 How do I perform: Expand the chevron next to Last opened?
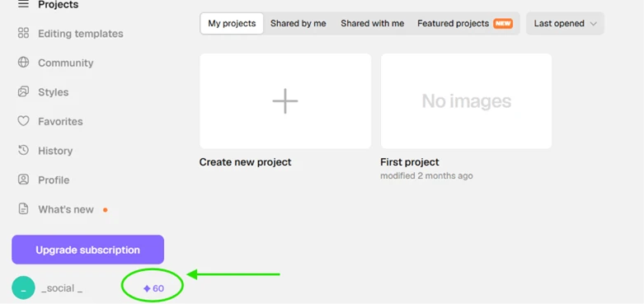pos(593,24)
